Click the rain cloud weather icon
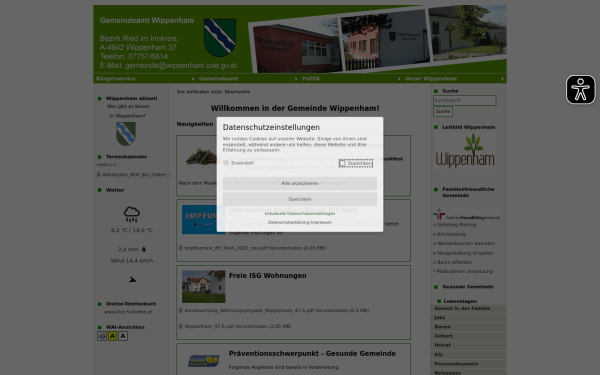600x375 pixels. pyautogui.click(x=132, y=214)
